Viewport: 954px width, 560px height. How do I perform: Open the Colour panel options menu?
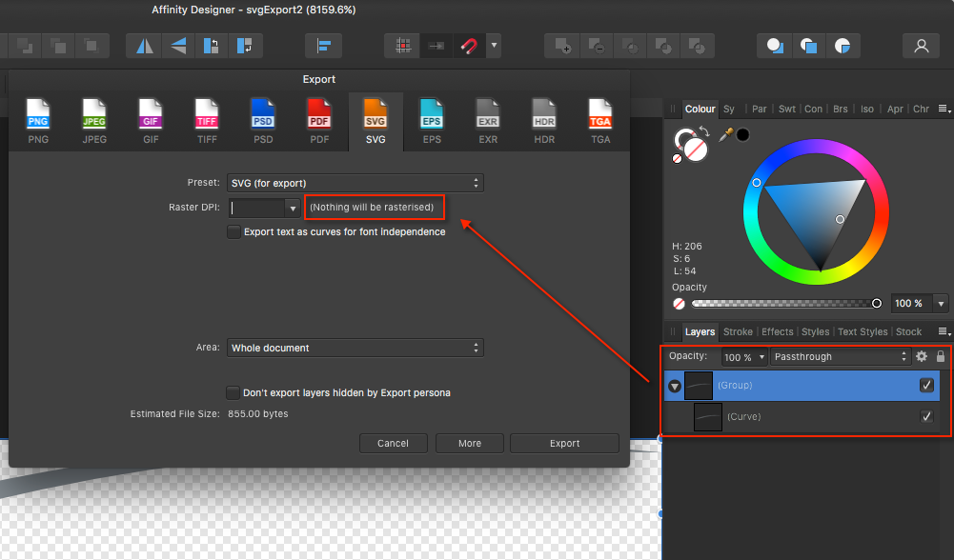click(x=944, y=109)
